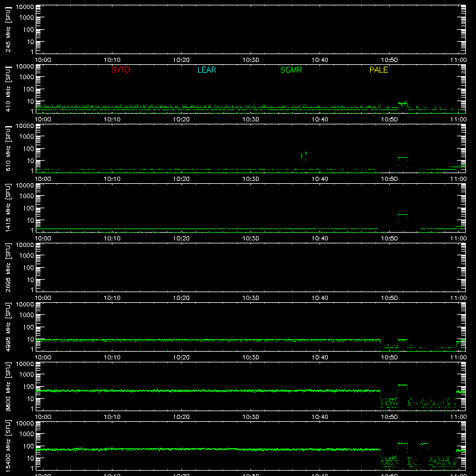Select the 1415 MHz [SFU] axis label
The height and width of the screenshot is (476, 476).
(8, 208)
